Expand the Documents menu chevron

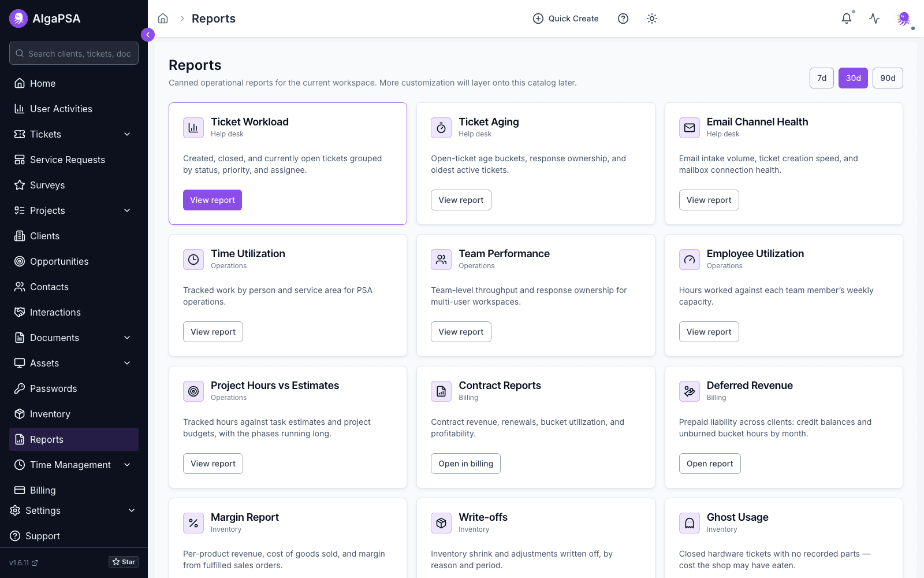click(x=127, y=338)
